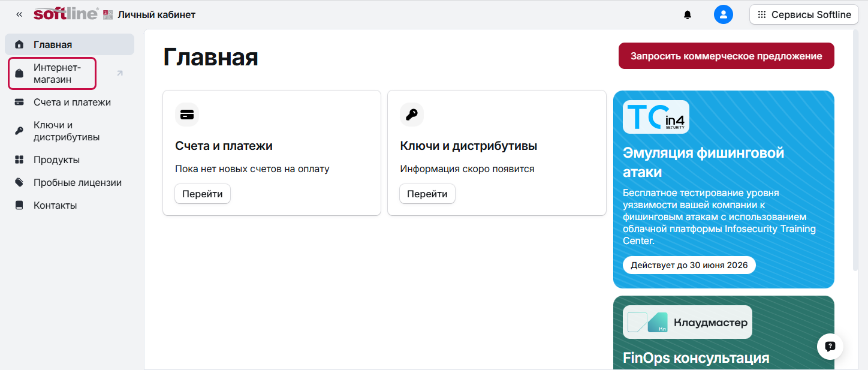Open the TC in4 Security phishing banner

coord(723,189)
